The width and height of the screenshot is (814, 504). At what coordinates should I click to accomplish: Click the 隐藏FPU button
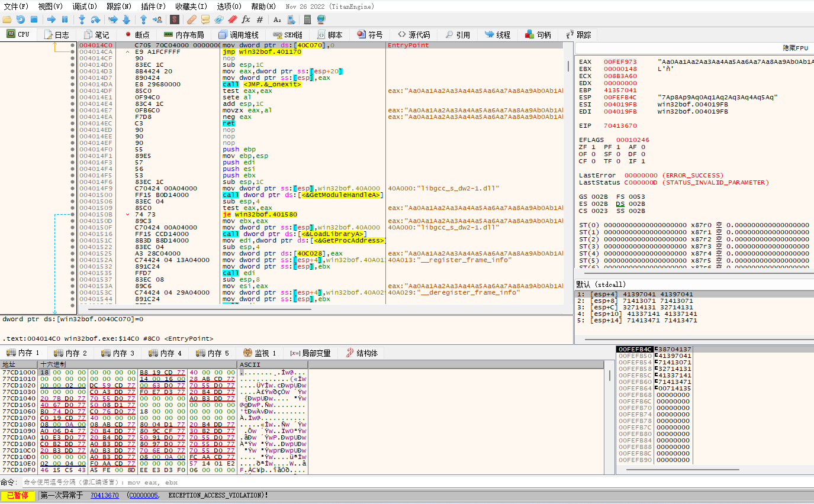794,48
